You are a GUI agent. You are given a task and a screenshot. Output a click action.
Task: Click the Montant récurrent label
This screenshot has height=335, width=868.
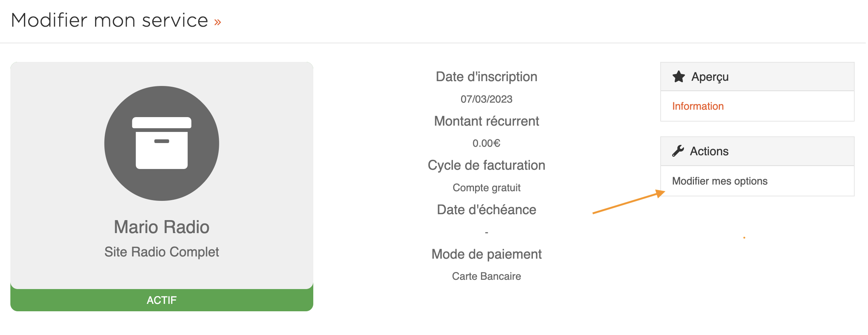coord(486,121)
